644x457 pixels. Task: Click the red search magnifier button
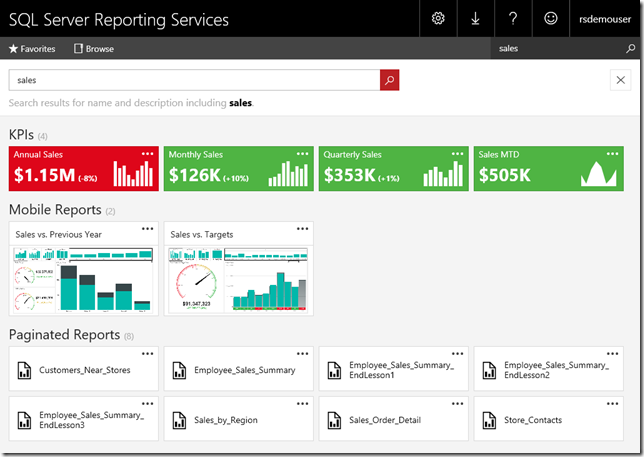tap(390, 80)
